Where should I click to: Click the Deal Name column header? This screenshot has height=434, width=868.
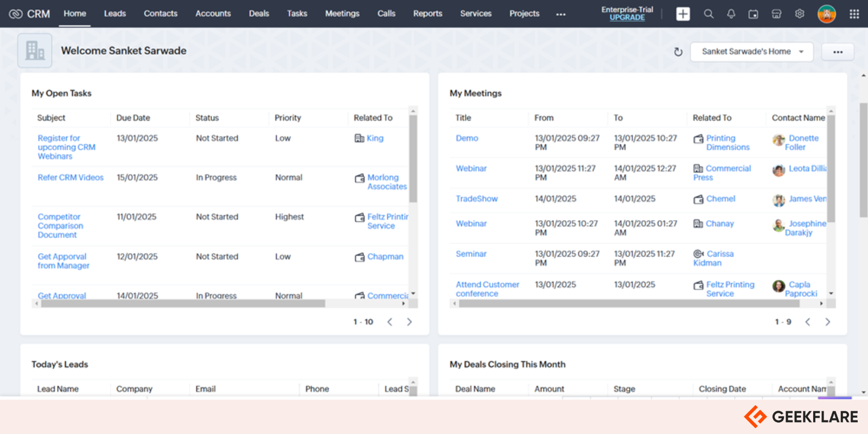[475, 389]
